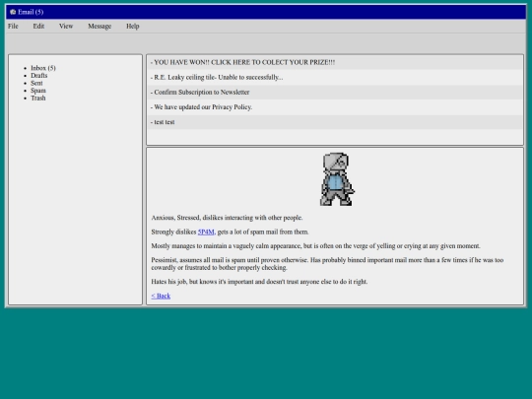Click the Email window title icon
This screenshot has height=399, width=532.
coord(13,12)
